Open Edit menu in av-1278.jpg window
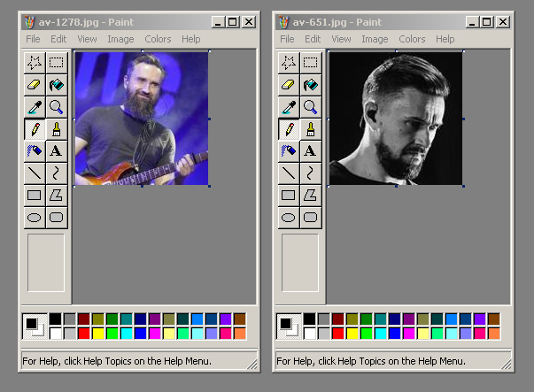The height and width of the screenshot is (392, 534). [x=58, y=39]
